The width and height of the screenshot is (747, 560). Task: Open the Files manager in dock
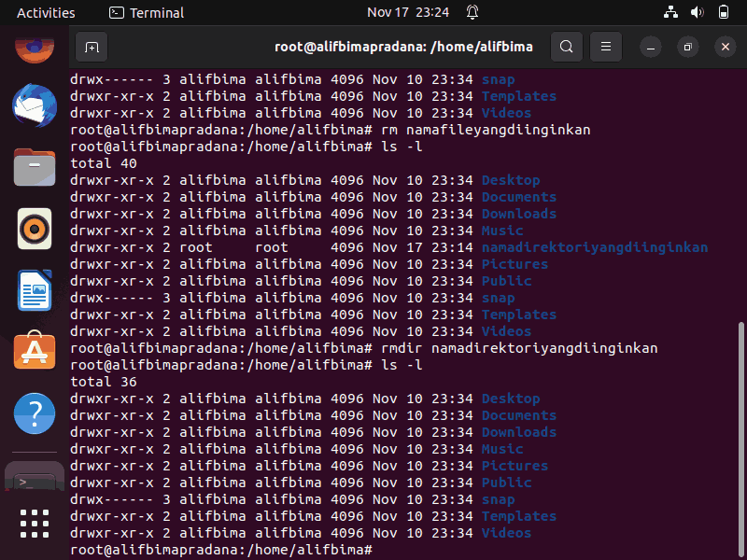tap(35, 167)
